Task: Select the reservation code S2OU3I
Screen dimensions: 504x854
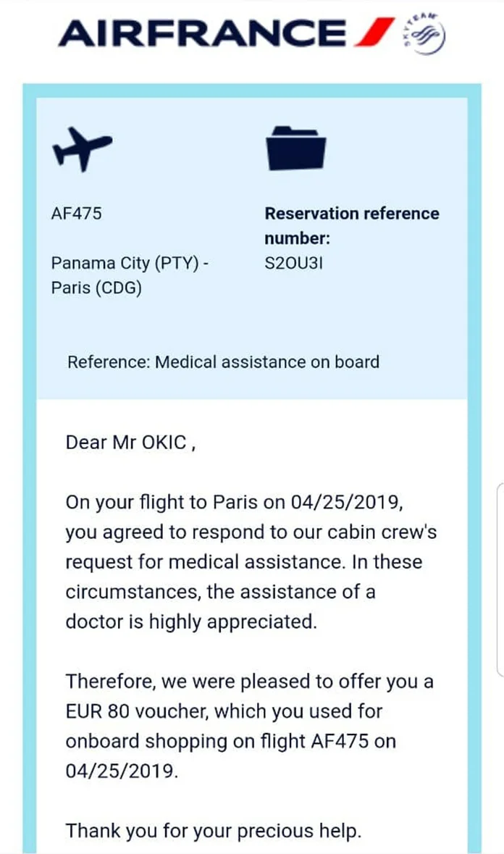Action: point(293,263)
